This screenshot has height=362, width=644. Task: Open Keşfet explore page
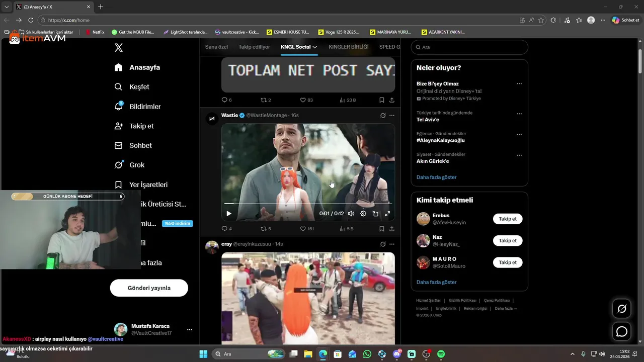[x=132, y=87]
